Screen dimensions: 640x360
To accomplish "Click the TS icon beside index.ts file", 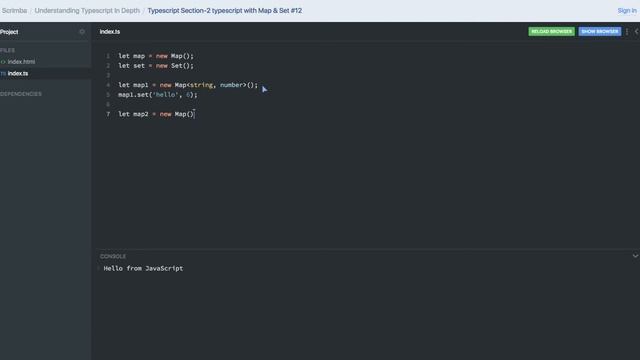I will coord(3,74).
